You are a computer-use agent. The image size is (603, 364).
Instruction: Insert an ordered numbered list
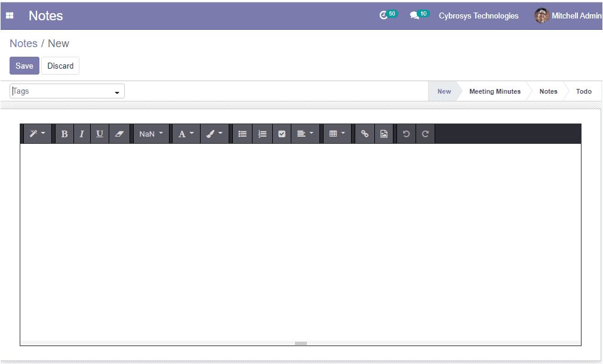pyautogui.click(x=262, y=134)
